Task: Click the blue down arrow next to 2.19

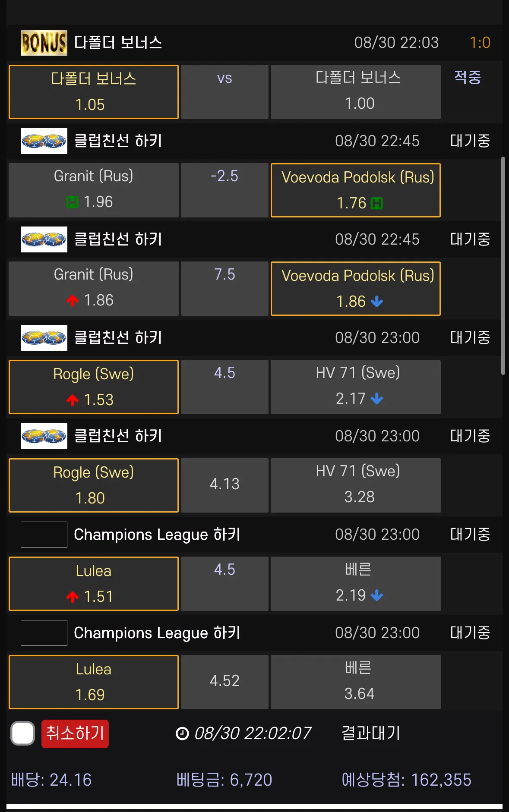Action: pos(377,595)
